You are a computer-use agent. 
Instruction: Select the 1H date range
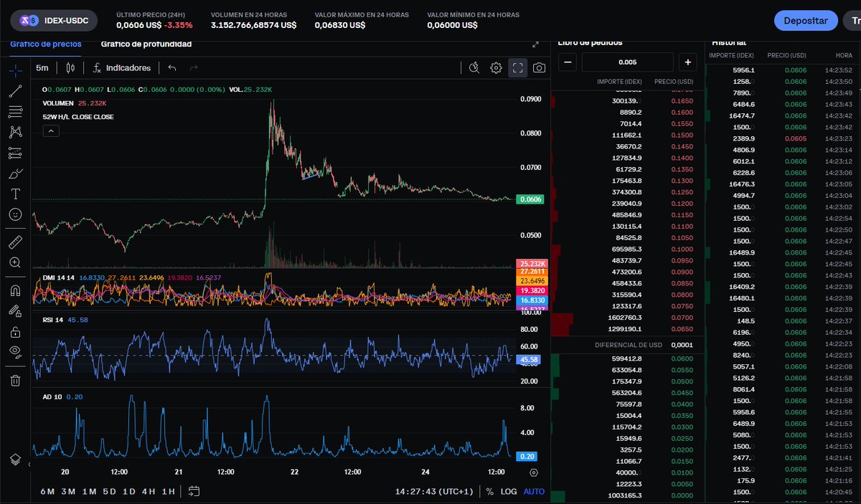pos(168,492)
